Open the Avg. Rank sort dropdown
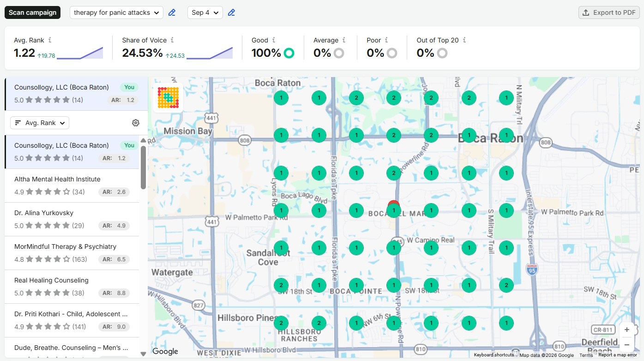This screenshot has width=644, height=361. pos(40,123)
